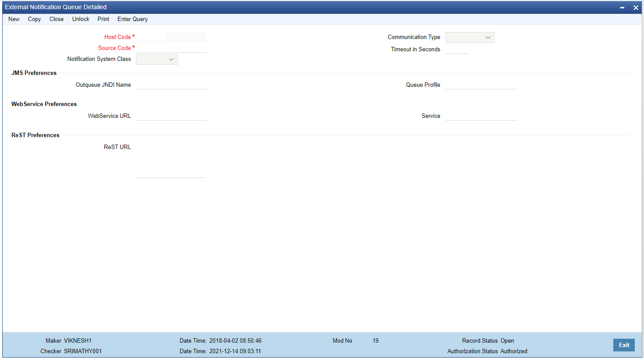Click the ReST Preferences section heading
This screenshot has width=644, height=358.
click(36, 135)
